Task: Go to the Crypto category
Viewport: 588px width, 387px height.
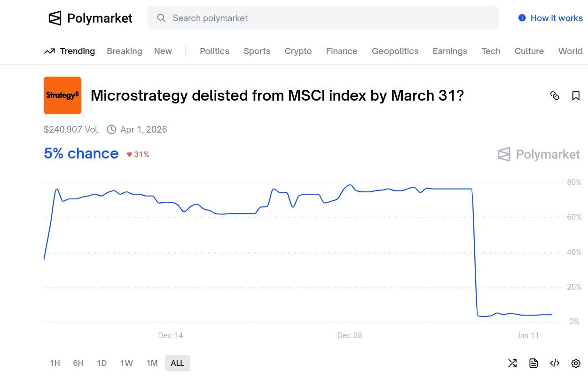Action: [x=298, y=51]
